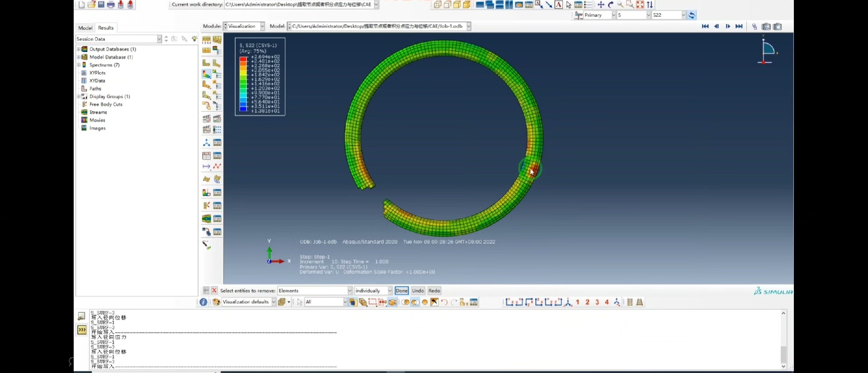Step to next frame
This screenshot has width=868, height=373.
point(728,26)
